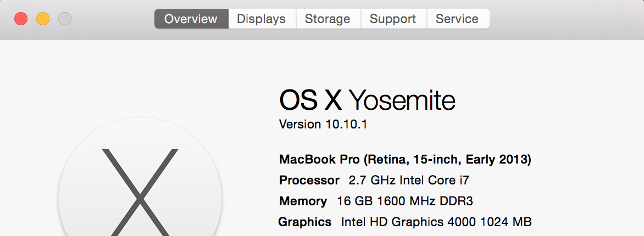Click the word Yosemite in the heading
The height and width of the screenshot is (236, 644).
[x=402, y=100]
